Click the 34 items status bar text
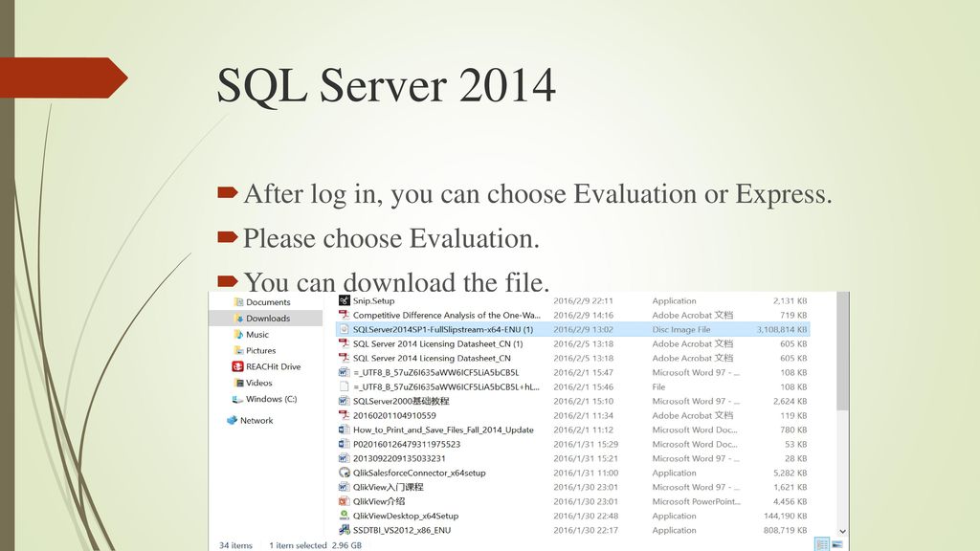This screenshot has width=980, height=551. click(x=235, y=545)
